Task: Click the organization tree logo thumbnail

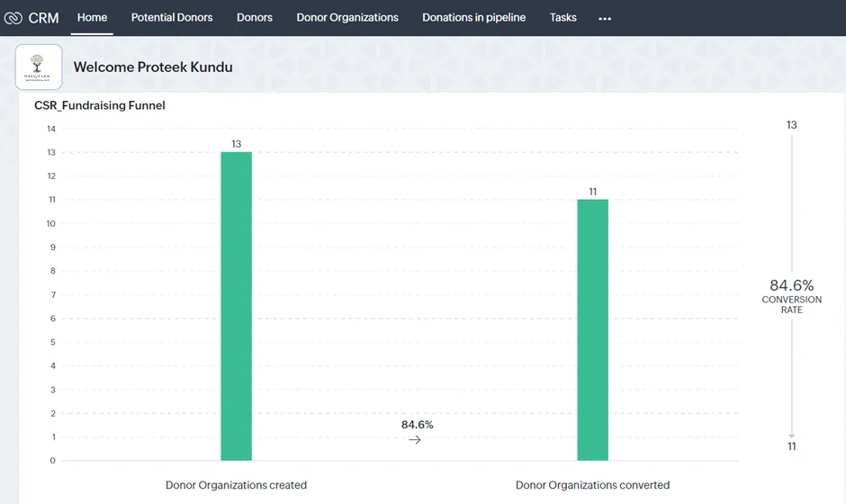Action: 39,67
